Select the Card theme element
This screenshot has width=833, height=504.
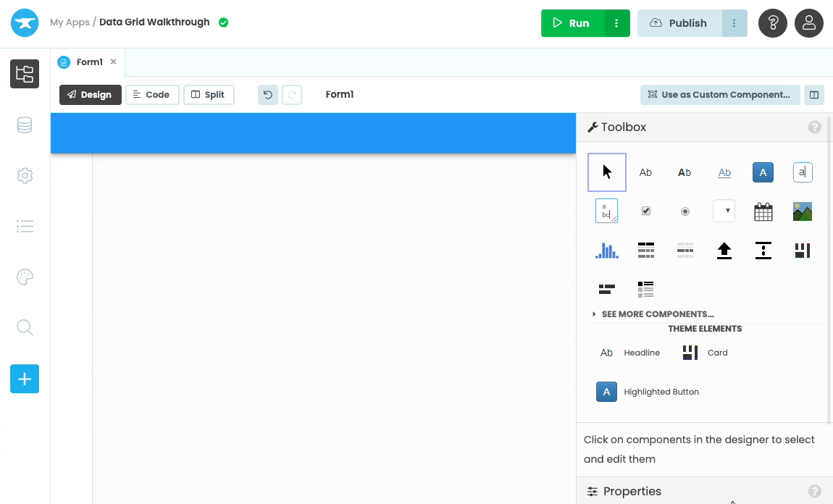(705, 353)
